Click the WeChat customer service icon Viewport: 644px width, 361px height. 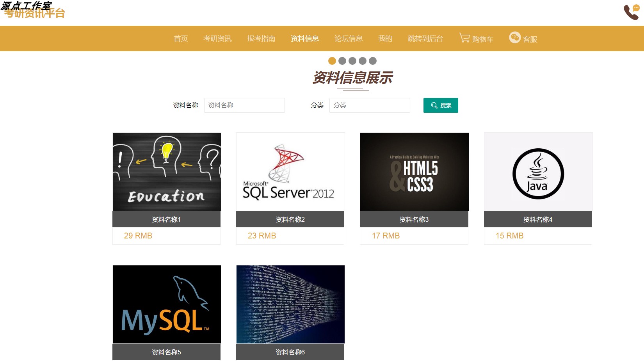(x=515, y=37)
